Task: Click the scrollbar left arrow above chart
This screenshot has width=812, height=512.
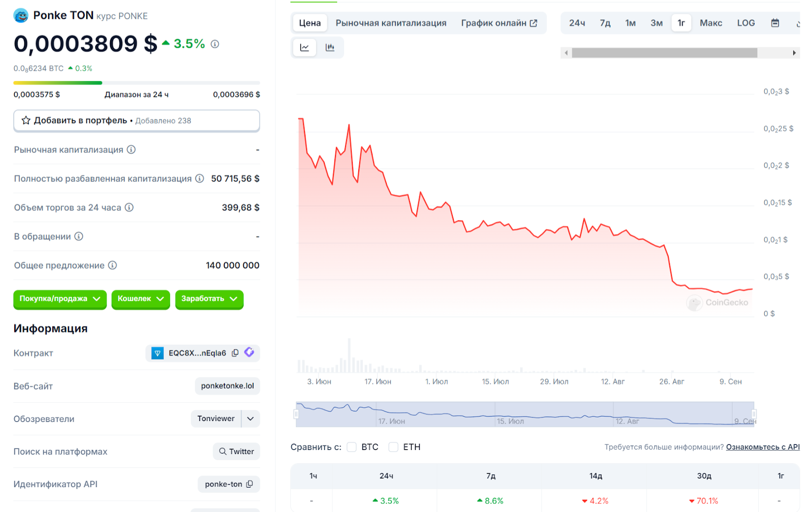Action: tap(566, 53)
